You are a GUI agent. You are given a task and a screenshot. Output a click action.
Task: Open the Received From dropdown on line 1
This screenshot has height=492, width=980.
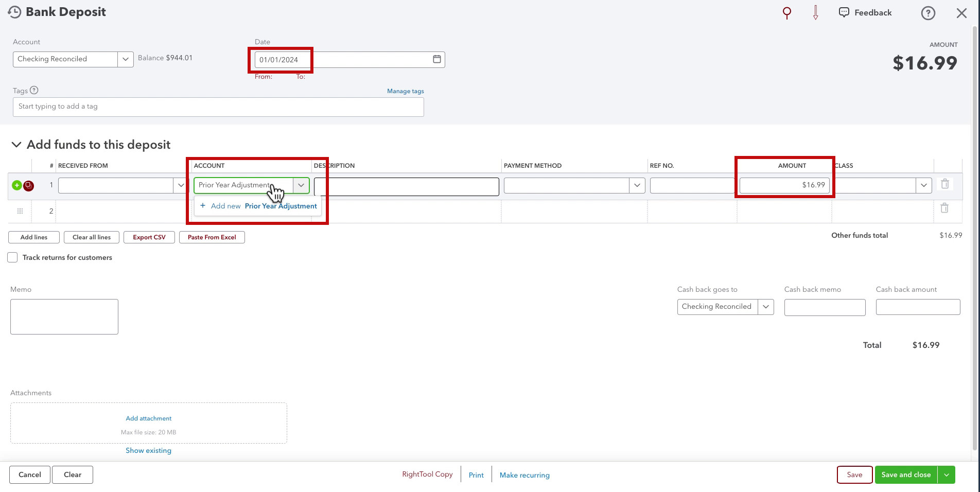coord(181,185)
